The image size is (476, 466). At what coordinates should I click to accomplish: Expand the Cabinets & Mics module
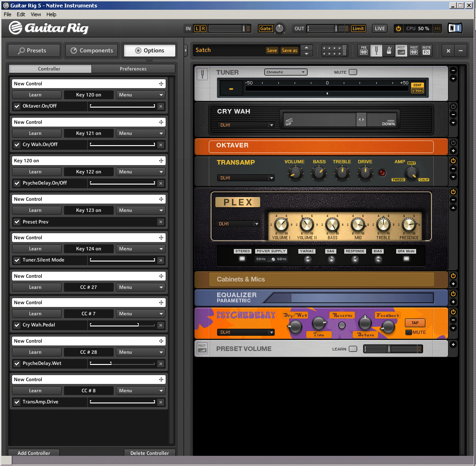[453, 284]
